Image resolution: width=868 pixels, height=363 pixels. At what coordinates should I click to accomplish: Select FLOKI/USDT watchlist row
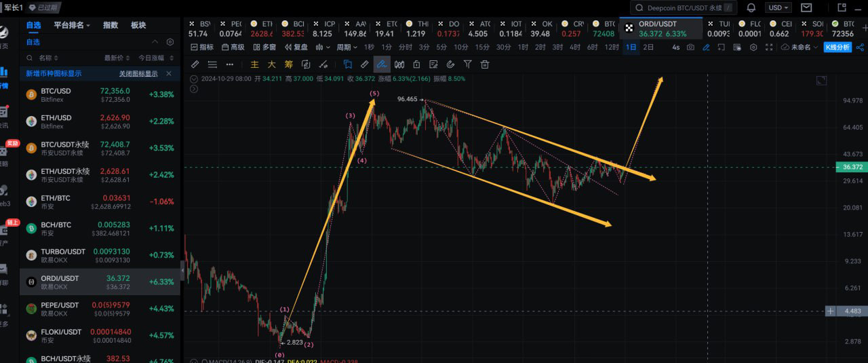click(x=100, y=335)
